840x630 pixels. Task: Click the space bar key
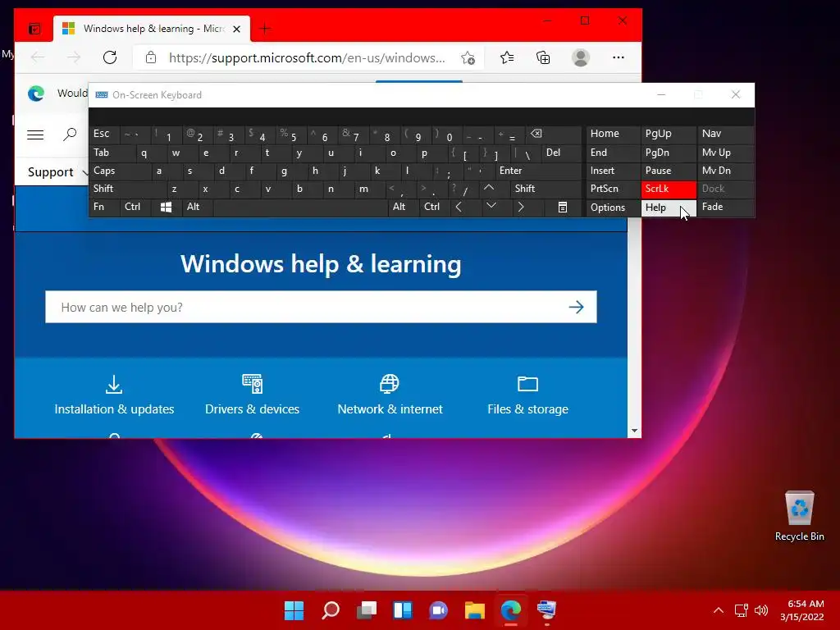(x=300, y=207)
